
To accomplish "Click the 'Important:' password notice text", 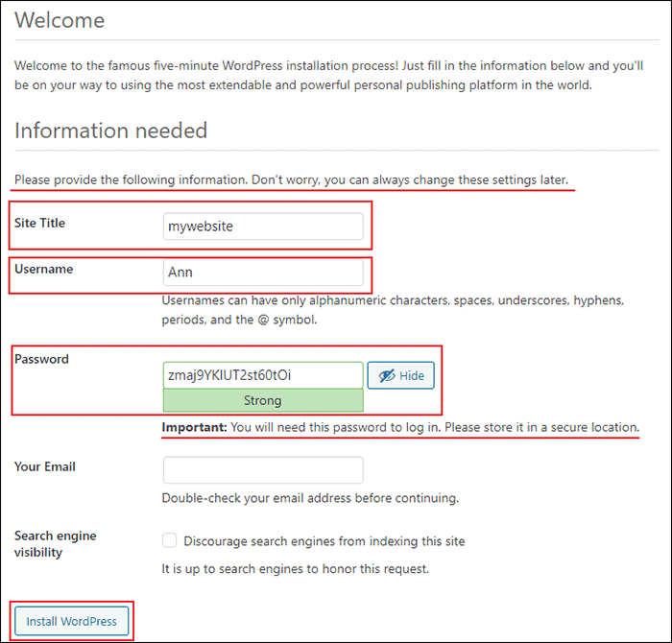I will pyautogui.click(x=400, y=427).
